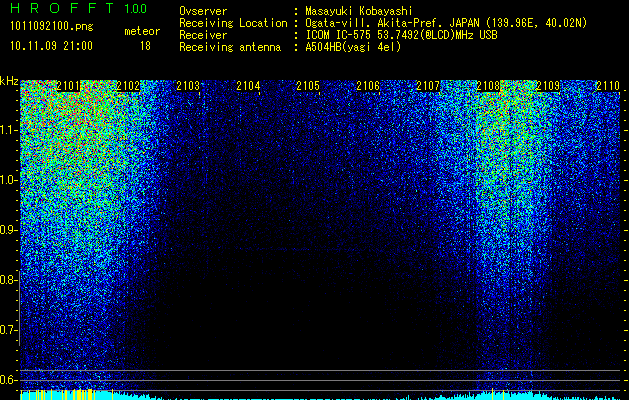Click the HROFFT title text

coord(62,8)
